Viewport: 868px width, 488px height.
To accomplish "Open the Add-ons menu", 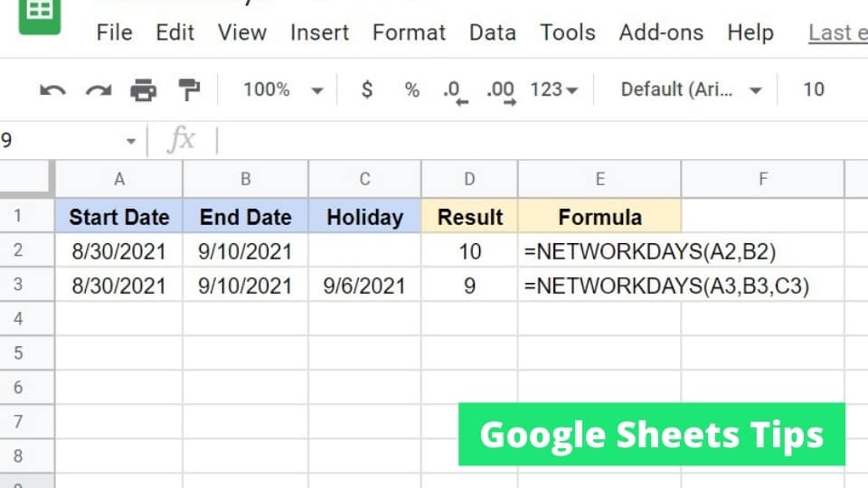I will coord(661,33).
